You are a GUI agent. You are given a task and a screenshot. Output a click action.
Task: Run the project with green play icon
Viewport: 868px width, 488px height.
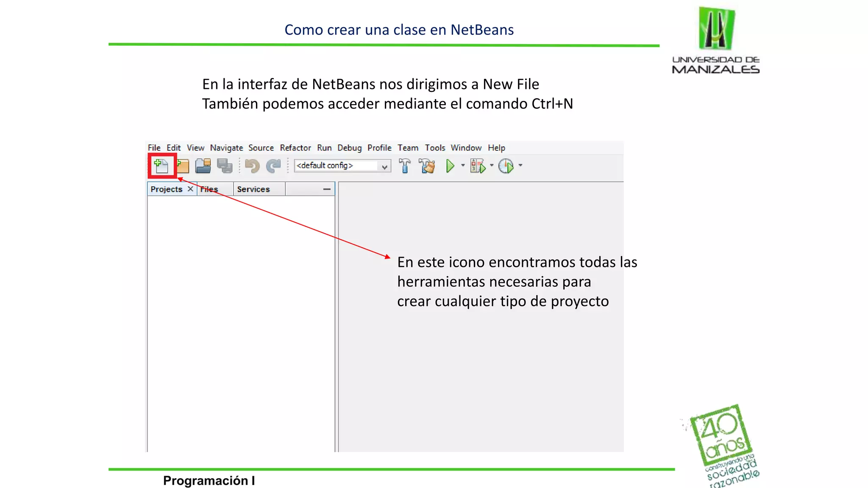tap(450, 166)
